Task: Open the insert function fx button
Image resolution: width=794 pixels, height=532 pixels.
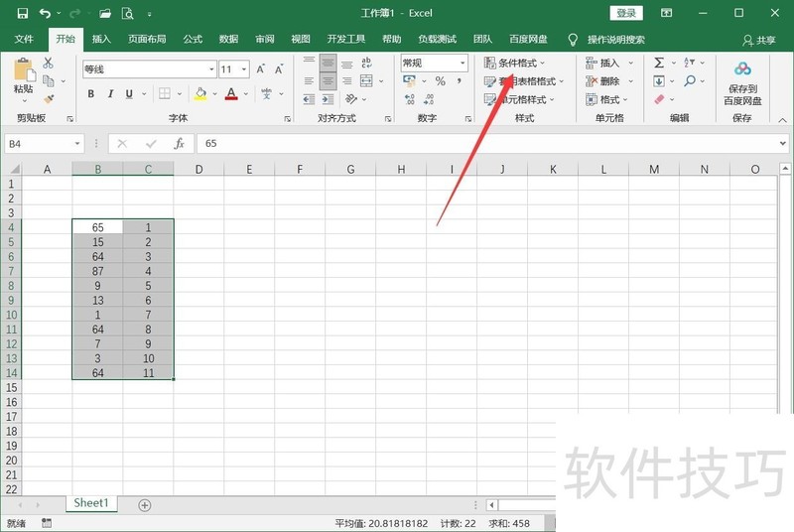Action: pyautogui.click(x=179, y=144)
